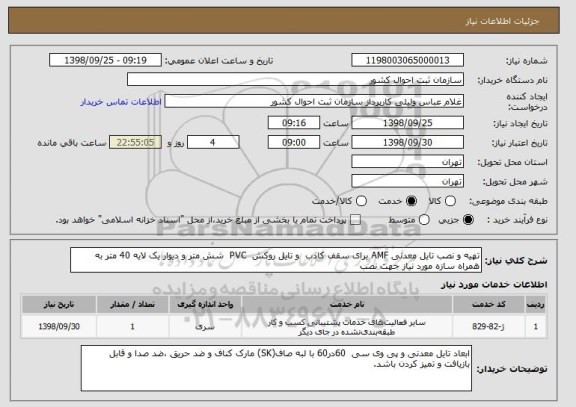Click the validity time field 09:00
This screenshot has width=576, height=407.
tap(294, 142)
